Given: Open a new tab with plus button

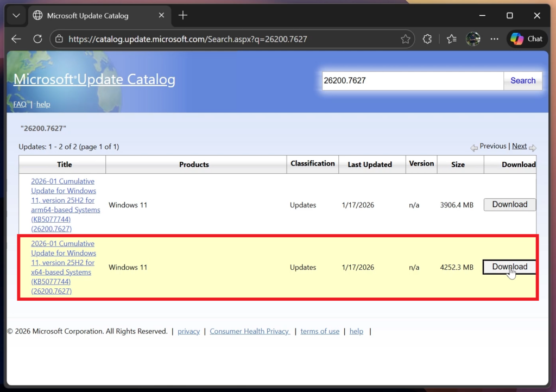Looking at the screenshot, I should (x=183, y=16).
